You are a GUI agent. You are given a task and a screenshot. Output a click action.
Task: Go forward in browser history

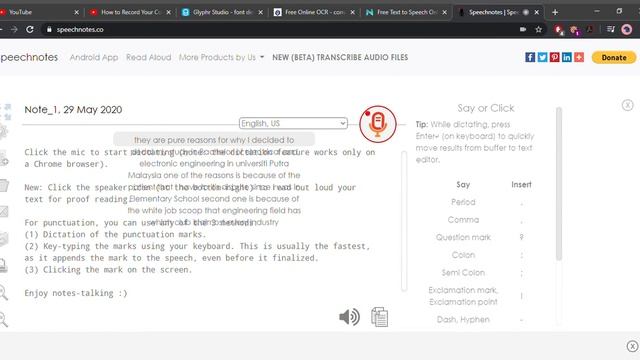point(14,29)
